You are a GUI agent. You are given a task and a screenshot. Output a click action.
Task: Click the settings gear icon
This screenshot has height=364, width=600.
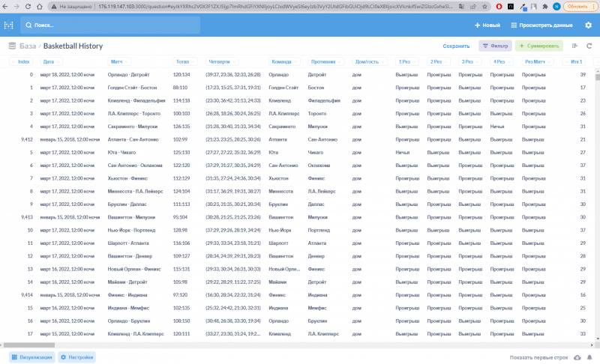click(588, 25)
